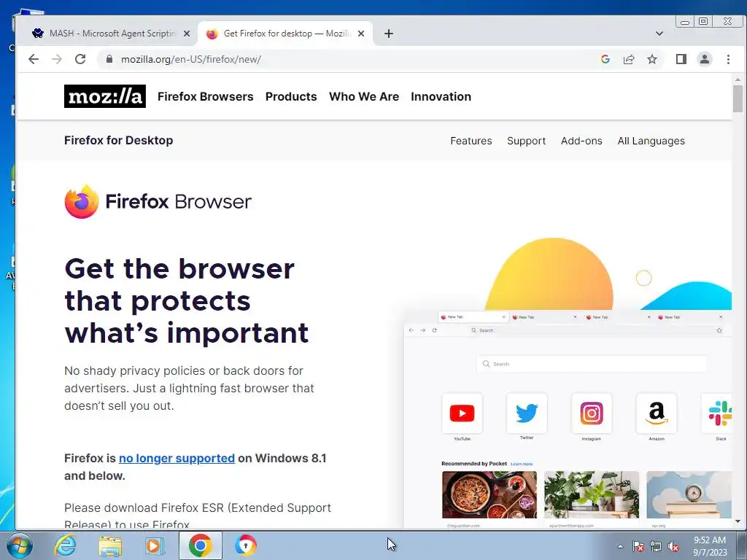
Task: Click the Twitter tile in the preview
Action: [x=527, y=413]
